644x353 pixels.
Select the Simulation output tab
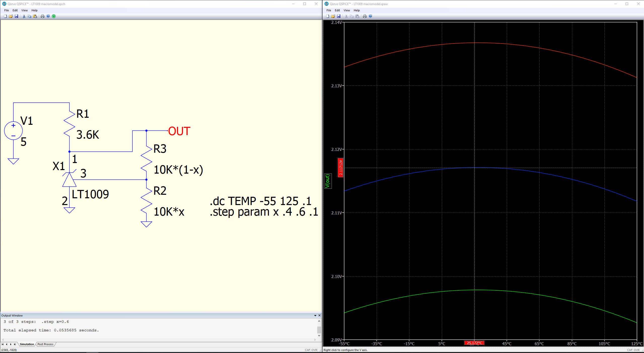coord(27,344)
